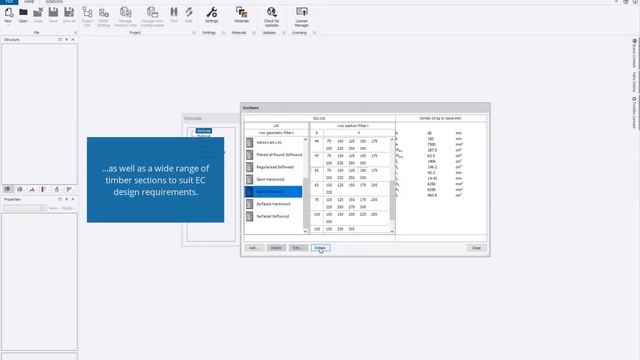
Task: Click the Versa-Lam LVL section icon
Action: pos(249,142)
